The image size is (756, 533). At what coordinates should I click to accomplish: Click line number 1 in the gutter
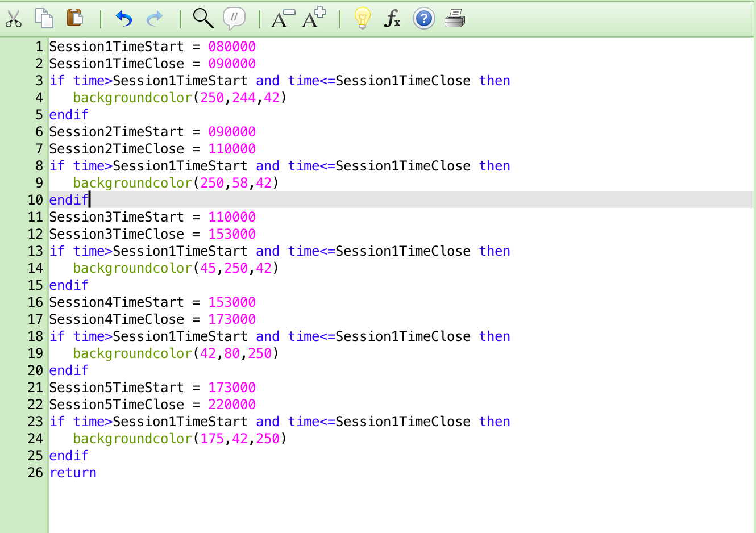39,47
